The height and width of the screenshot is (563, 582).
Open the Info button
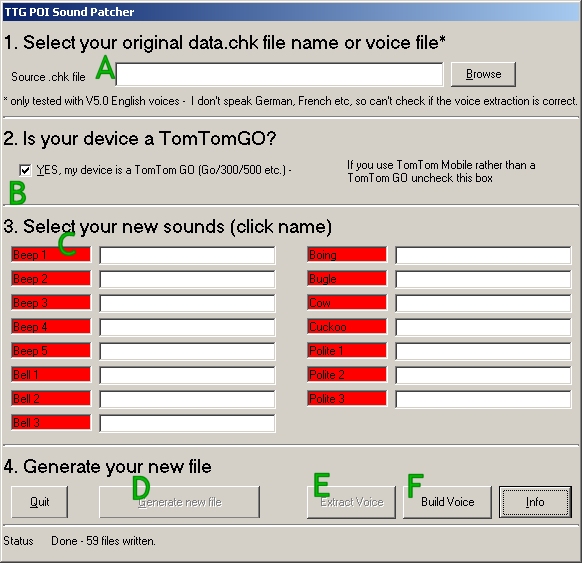click(x=535, y=502)
